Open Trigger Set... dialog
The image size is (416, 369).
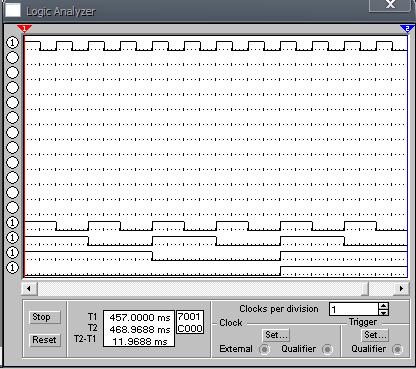[x=374, y=335]
